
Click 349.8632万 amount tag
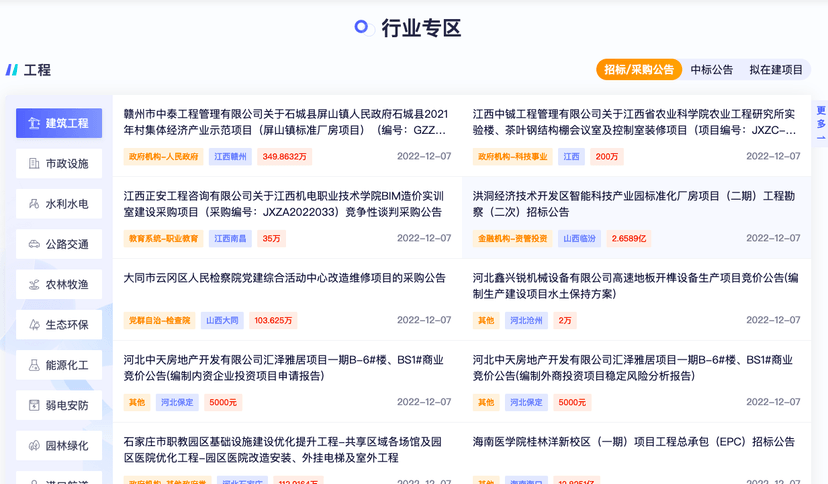pos(285,157)
